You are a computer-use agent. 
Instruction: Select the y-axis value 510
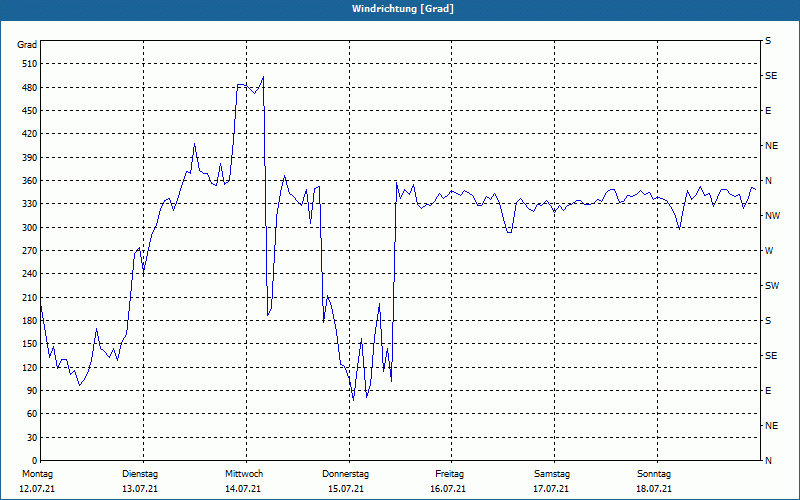[30, 64]
